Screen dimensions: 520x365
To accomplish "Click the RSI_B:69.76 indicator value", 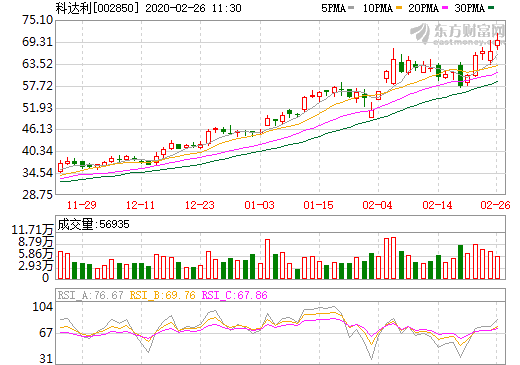I will 162,295.
